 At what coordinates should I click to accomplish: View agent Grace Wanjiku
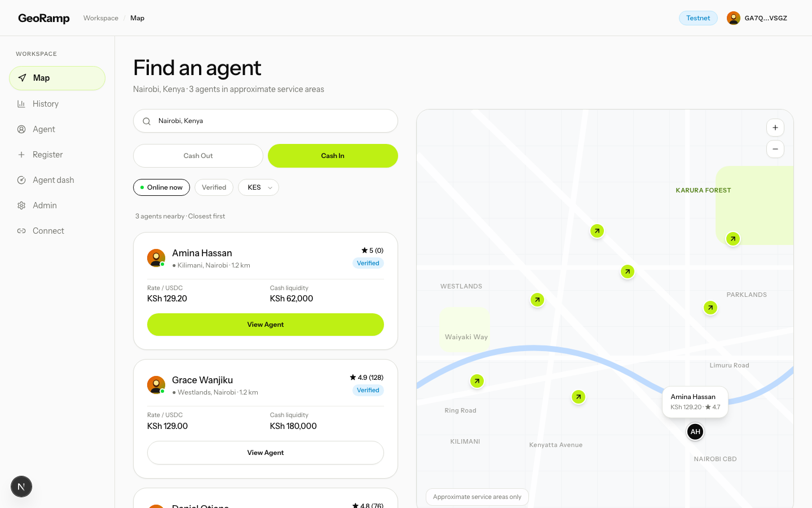tap(266, 453)
